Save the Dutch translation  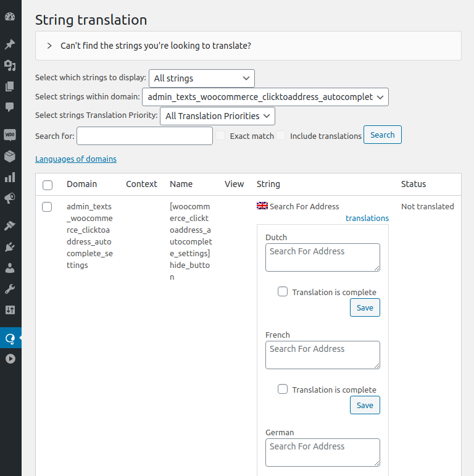[x=365, y=307]
